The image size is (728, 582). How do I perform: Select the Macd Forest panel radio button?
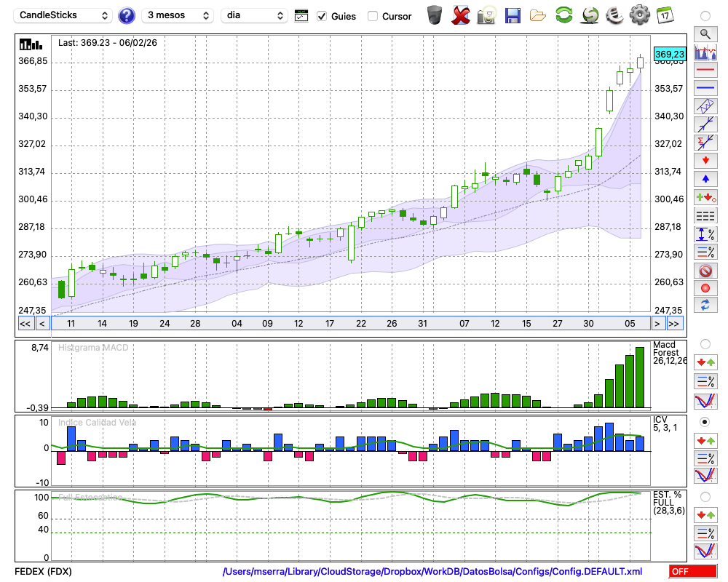pos(705,344)
